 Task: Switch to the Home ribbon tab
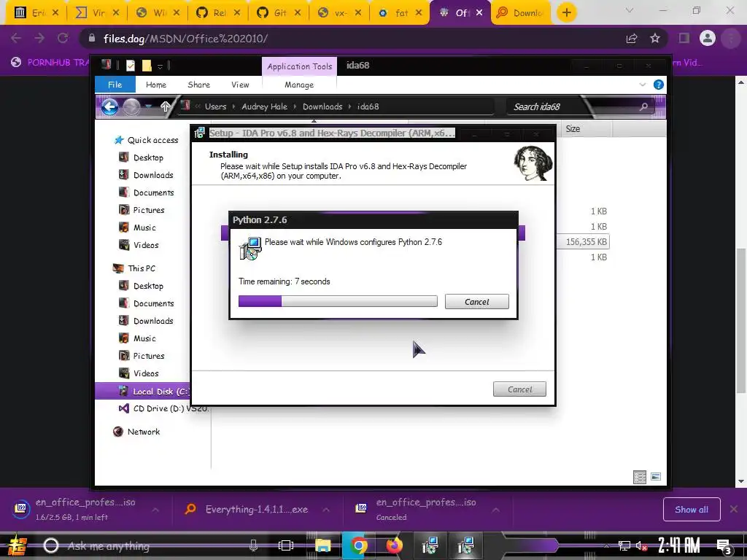pyautogui.click(x=156, y=85)
